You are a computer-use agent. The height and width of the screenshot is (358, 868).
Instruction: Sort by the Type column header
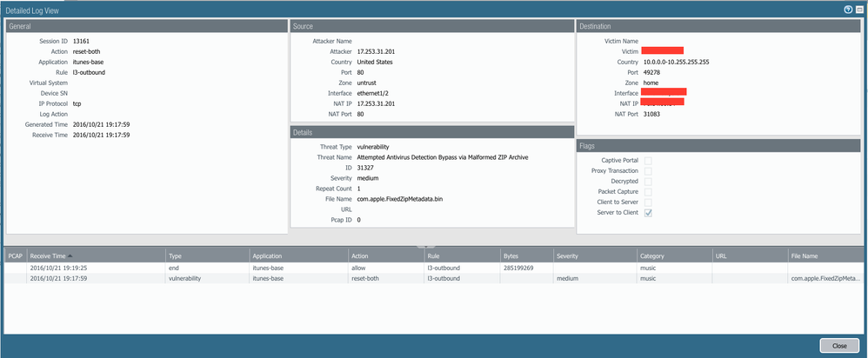pyautogui.click(x=206, y=256)
